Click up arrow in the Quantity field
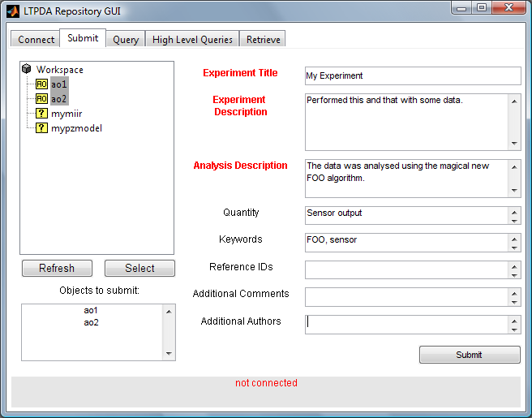Viewport: 532px width, 418px height. tap(514, 212)
